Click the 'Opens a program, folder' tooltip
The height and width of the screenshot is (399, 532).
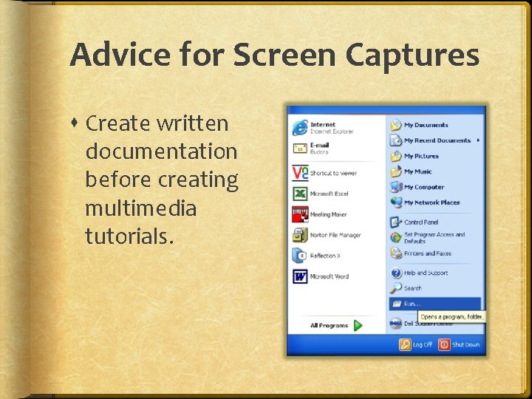[x=451, y=317]
